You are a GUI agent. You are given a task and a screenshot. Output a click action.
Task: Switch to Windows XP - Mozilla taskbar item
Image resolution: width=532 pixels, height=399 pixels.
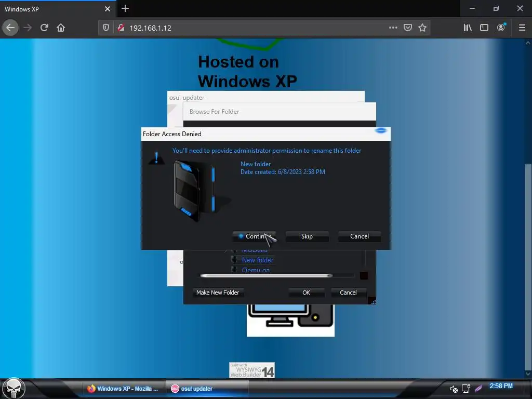coord(123,389)
